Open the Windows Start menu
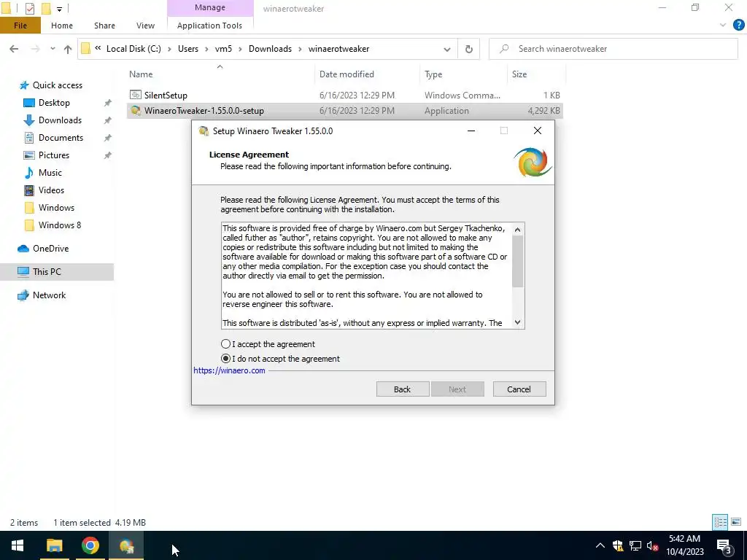747x560 pixels. click(18, 545)
